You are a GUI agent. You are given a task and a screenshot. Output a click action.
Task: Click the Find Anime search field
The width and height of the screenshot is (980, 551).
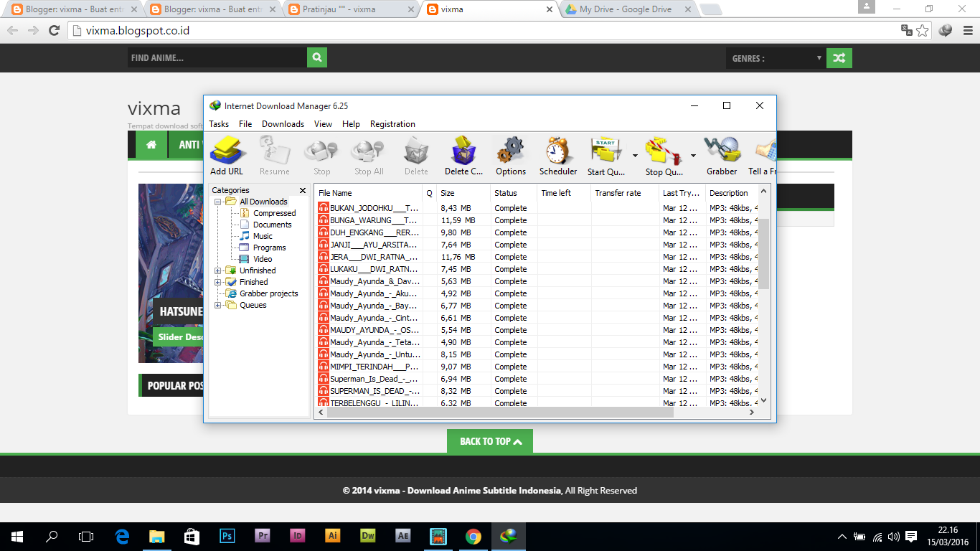(x=217, y=58)
